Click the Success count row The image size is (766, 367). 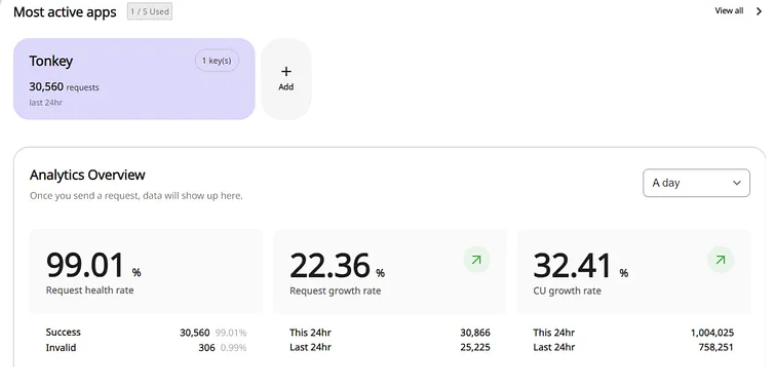coord(146,332)
